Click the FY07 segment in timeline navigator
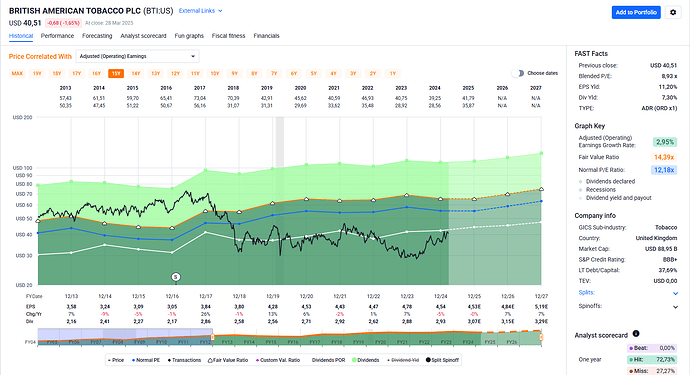Screen dimensions: 690x375 tap(95, 342)
